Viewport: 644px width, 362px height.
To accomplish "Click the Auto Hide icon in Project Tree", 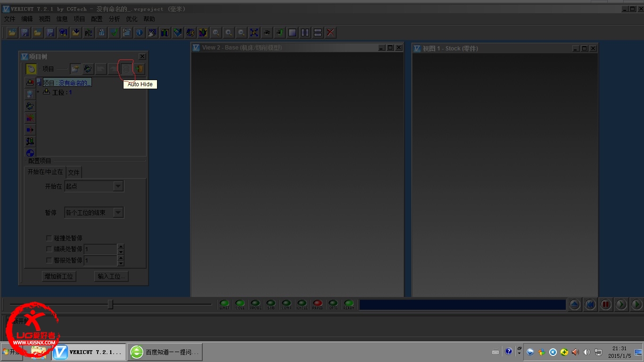I will coord(126,69).
